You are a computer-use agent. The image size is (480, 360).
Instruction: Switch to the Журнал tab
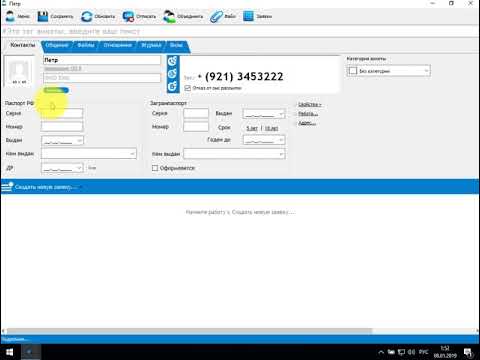(151, 45)
